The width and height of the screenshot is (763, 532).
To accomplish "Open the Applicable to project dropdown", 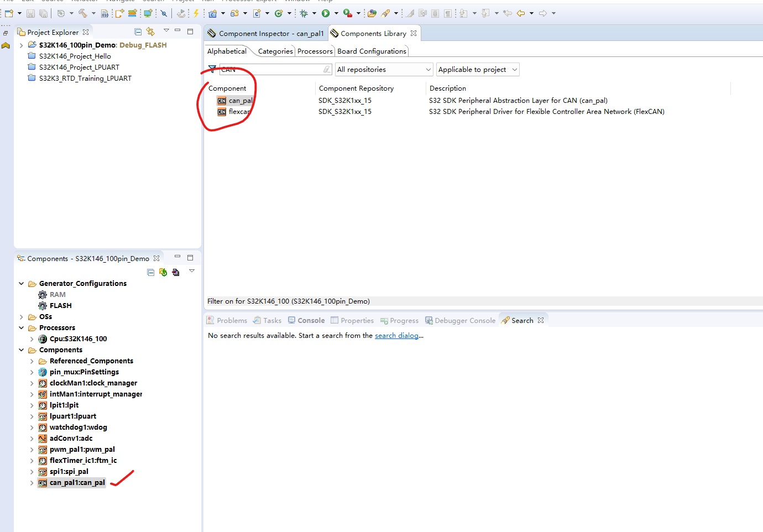I will (477, 69).
